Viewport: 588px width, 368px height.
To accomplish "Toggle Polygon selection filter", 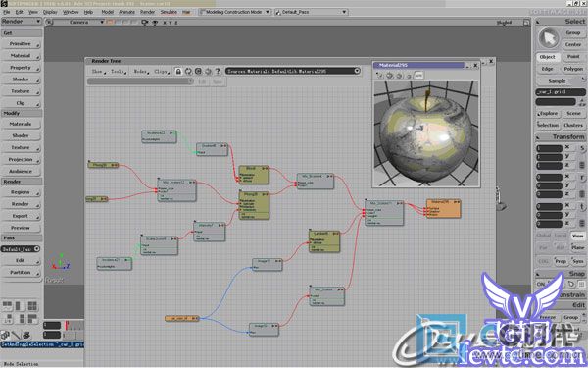I will (573, 69).
